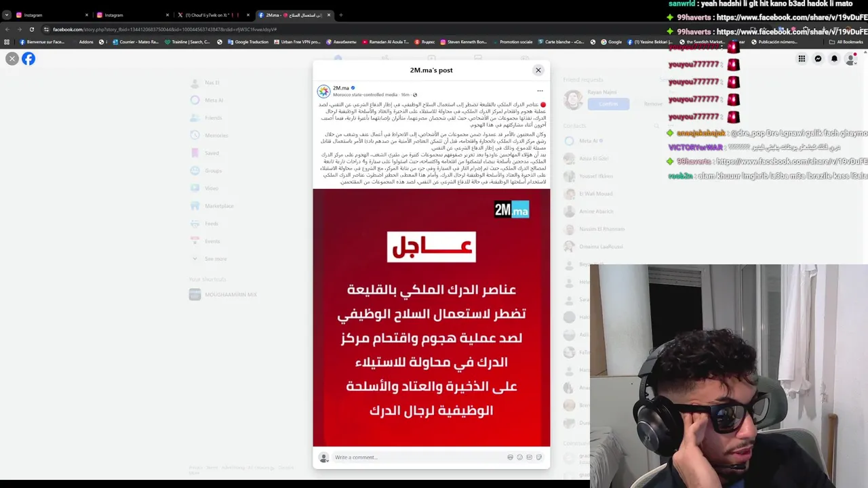The width and height of the screenshot is (868, 488).
Task: Open Bienvenue sur Face... bookmark
Action: coord(42,42)
